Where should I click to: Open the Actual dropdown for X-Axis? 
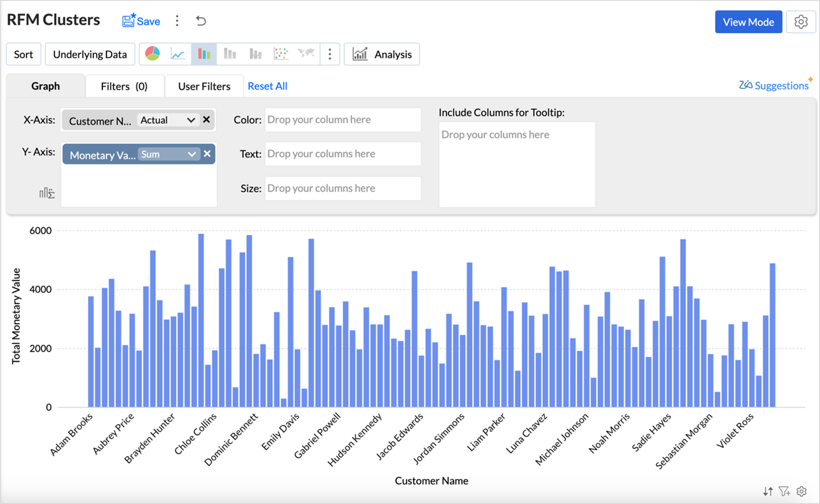(x=167, y=120)
